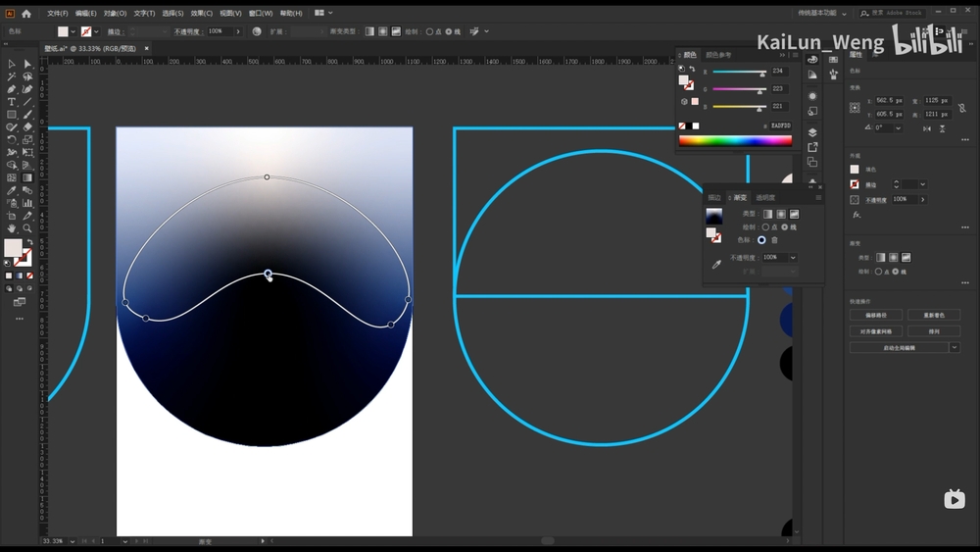Select the Blend tool
Image resolution: width=980 pixels, height=552 pixels.
[27, 190]
